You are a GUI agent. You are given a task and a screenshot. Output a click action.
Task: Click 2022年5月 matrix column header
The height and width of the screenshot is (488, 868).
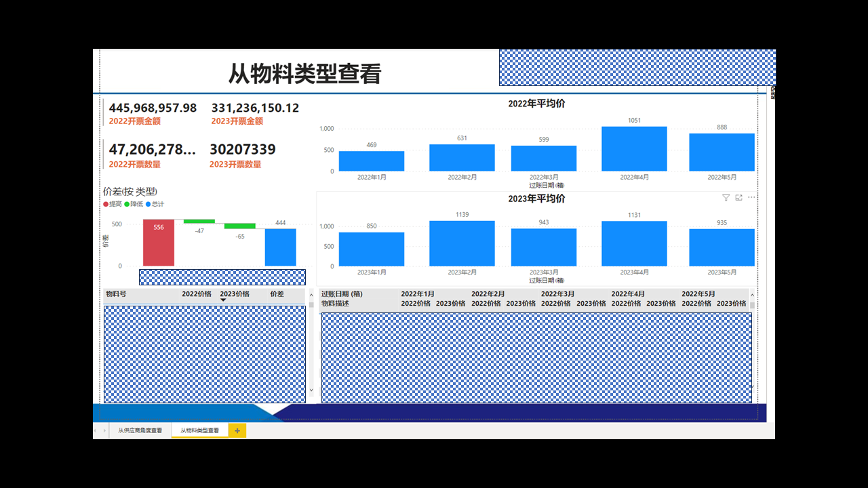tap(698, 294)
